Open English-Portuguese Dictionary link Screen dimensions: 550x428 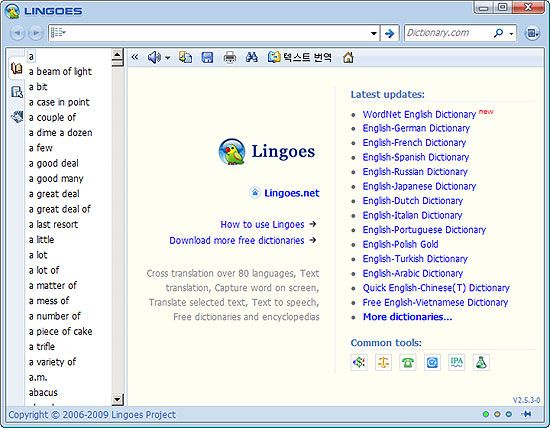point(424,230)
